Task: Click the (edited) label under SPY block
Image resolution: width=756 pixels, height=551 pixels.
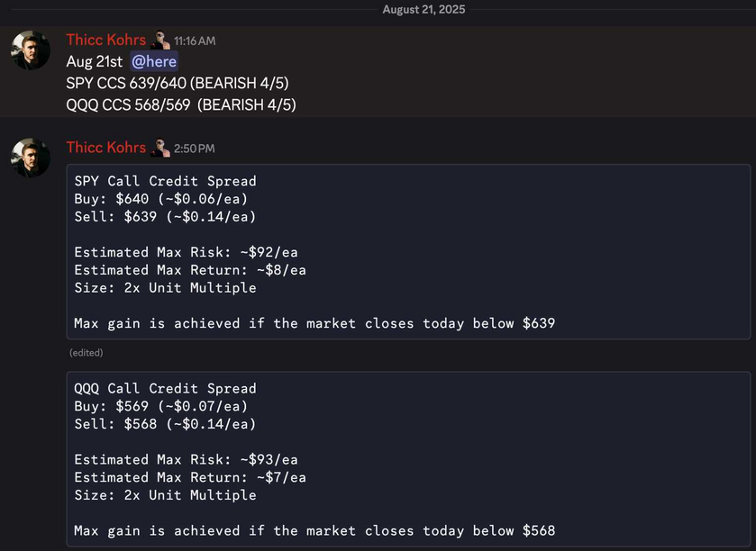Action: 86,353
